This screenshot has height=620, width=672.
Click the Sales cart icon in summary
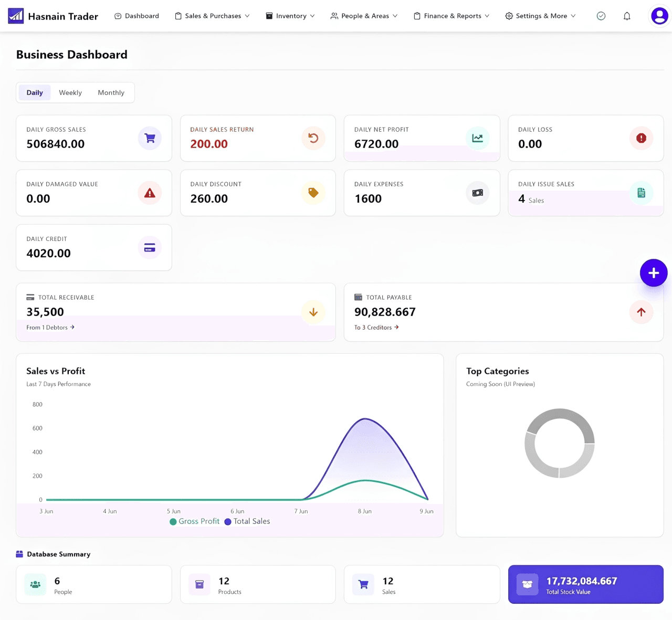(x=363, y=584)
